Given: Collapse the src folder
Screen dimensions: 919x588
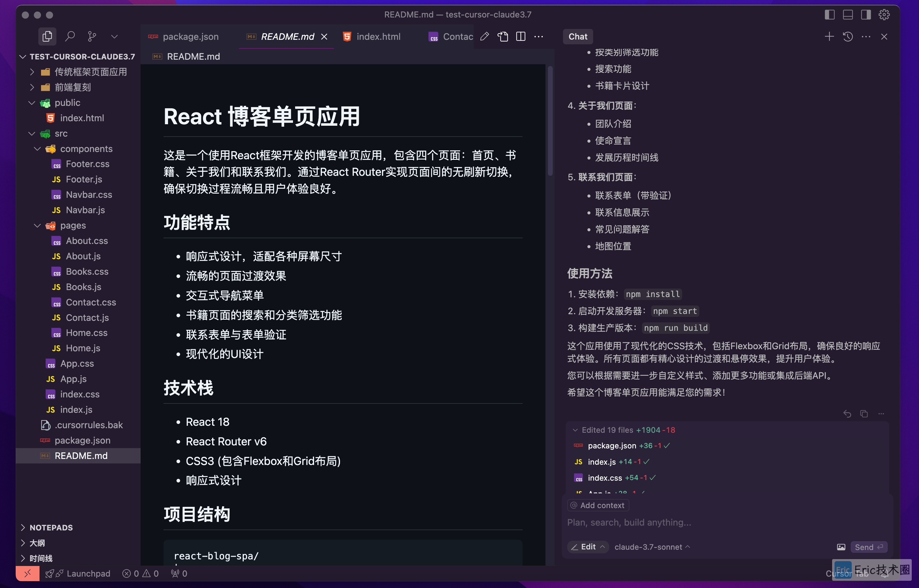Looking at the screenshot, I should 78,133.
